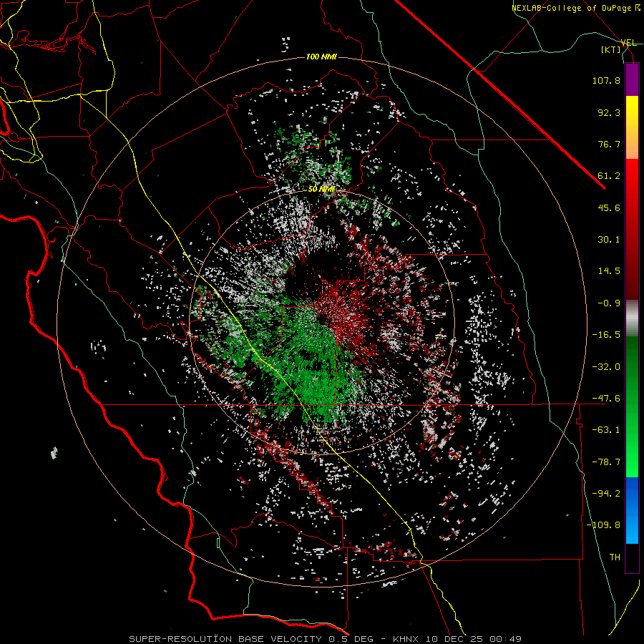This screenshot has width=644, height=644.
Task: Click the [KT] units label
Action: pyautogui.click(x=611, y=49)
